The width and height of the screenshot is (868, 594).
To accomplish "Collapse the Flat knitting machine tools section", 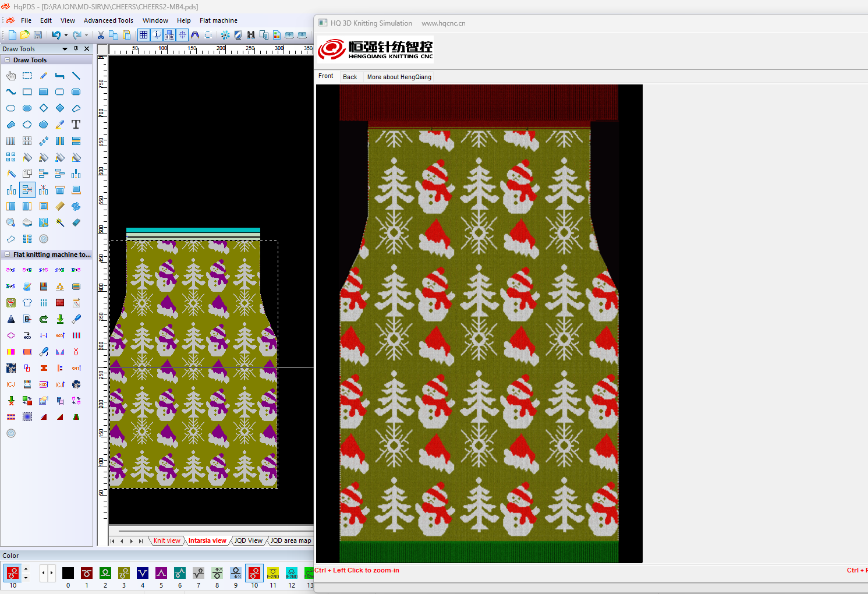I will (7, 254).
